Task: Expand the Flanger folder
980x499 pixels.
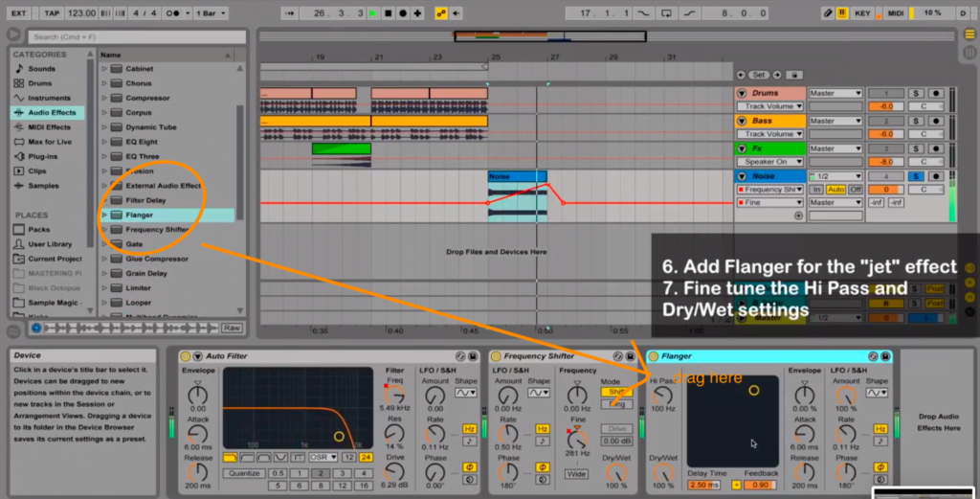Action: 104,215
